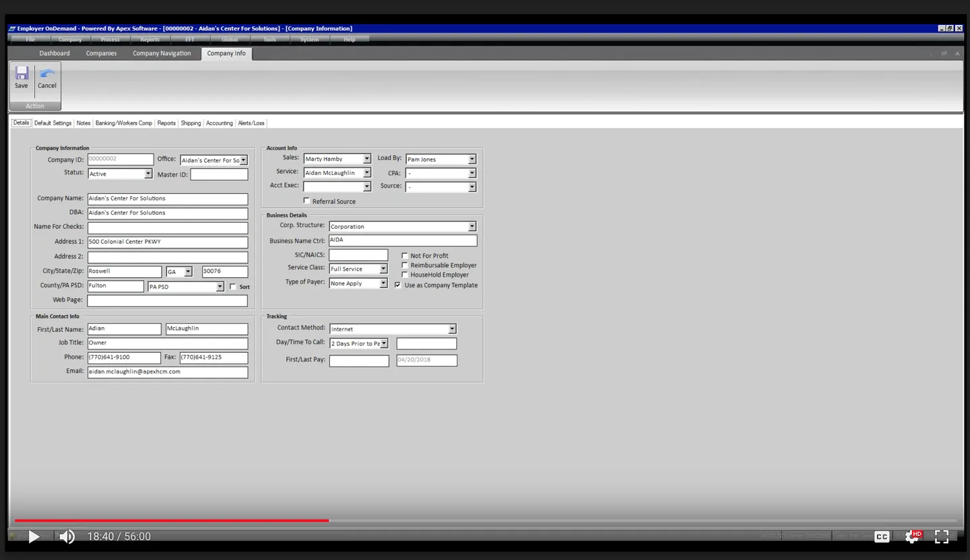Select the Dashboard tab
Viewport: 970px width, 560px height.
[54, 53]
